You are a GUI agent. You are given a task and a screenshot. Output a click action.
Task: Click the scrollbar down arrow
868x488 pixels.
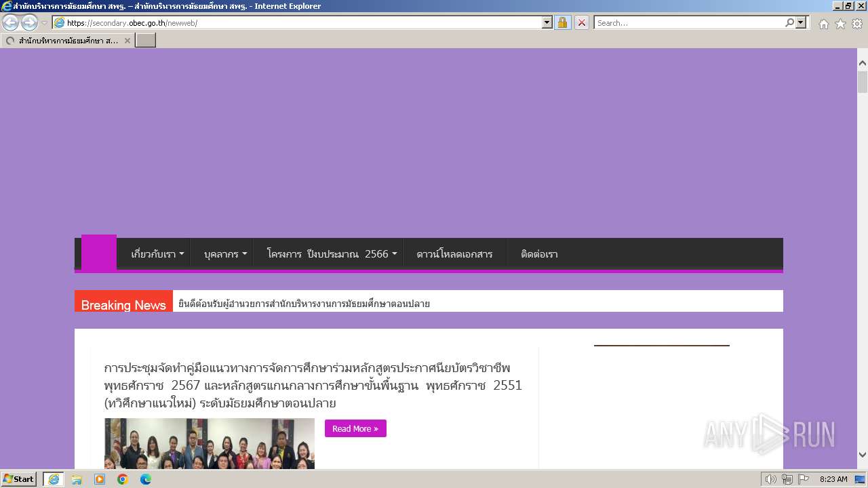coord(863,455)
